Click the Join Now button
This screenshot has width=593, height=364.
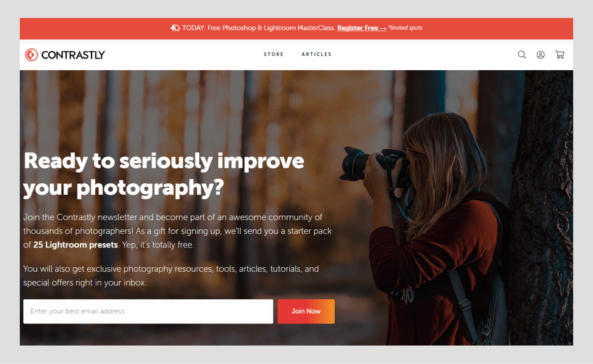306,311
